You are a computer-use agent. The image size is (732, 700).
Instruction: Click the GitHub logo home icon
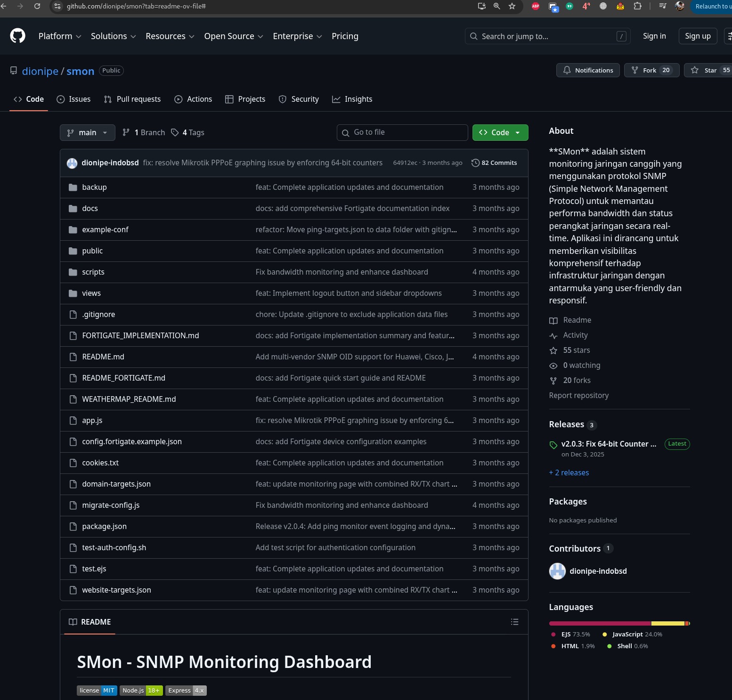point(18,36)
